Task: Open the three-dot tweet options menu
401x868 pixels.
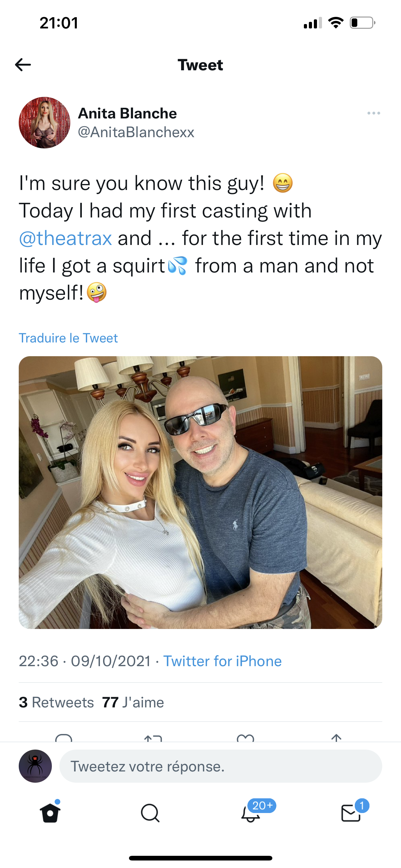Action: (x=374, y=113)
